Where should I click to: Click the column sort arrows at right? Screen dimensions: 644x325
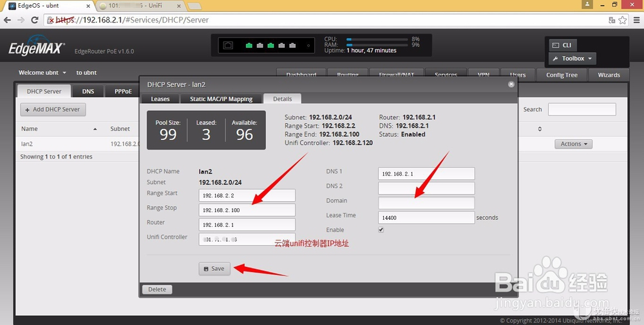[x=540, y=129]
